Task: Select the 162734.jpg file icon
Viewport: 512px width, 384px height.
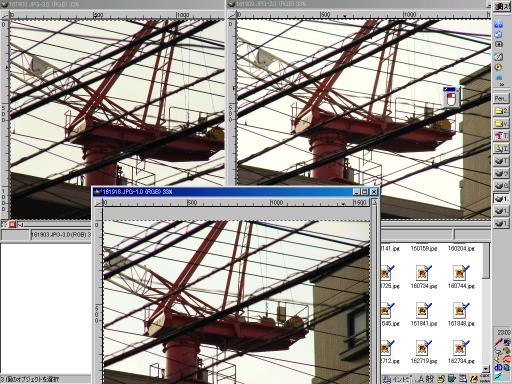Action: 461,348
